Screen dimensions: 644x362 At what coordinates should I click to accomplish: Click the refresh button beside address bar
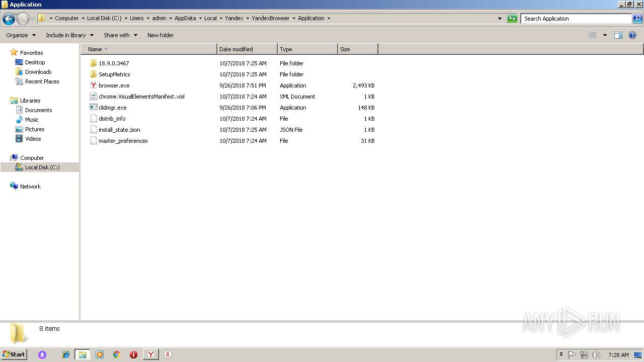pyautogui.click(x=512, y=19)
